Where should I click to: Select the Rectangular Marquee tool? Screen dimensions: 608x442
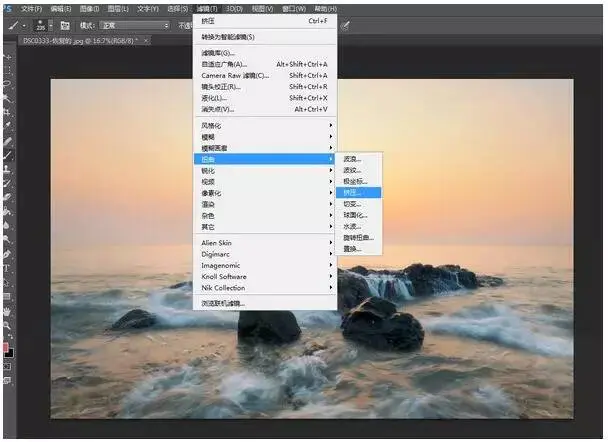tap(7, 70)
